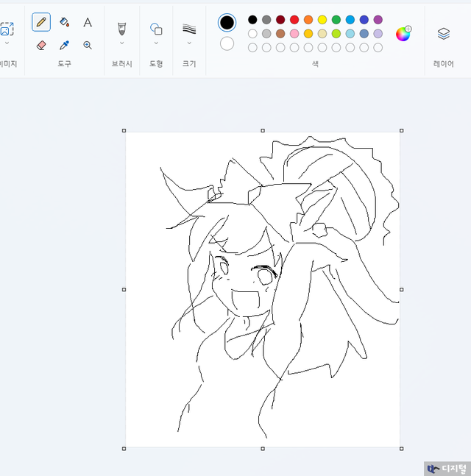Select the Magnifier zoom tool
Image resolution: width=471 pixels, height=476 pixels.
click(x=88, y=45)
